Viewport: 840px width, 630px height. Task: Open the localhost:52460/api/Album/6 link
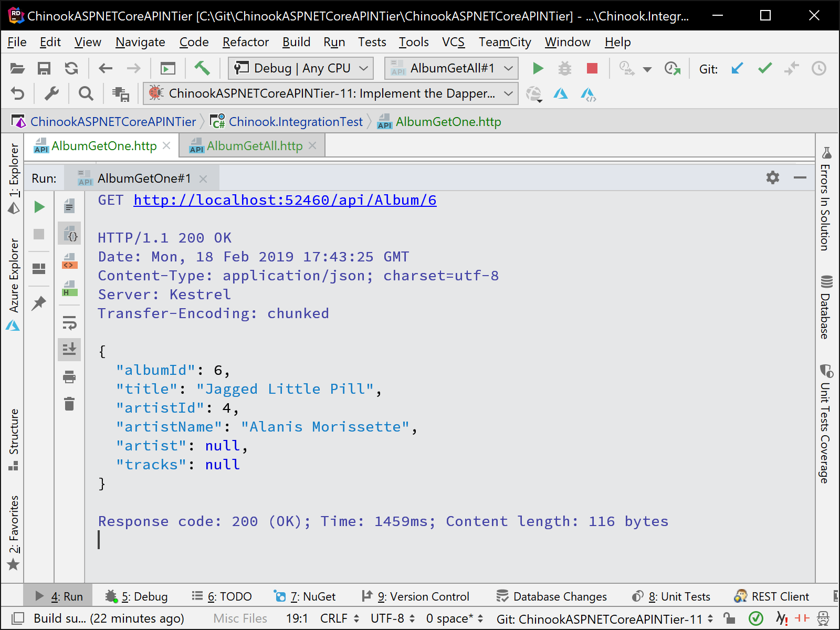pos(285,200)
